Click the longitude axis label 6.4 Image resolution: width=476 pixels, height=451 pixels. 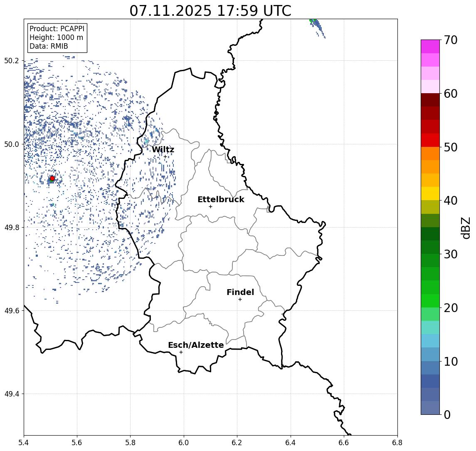coord(291,443)
